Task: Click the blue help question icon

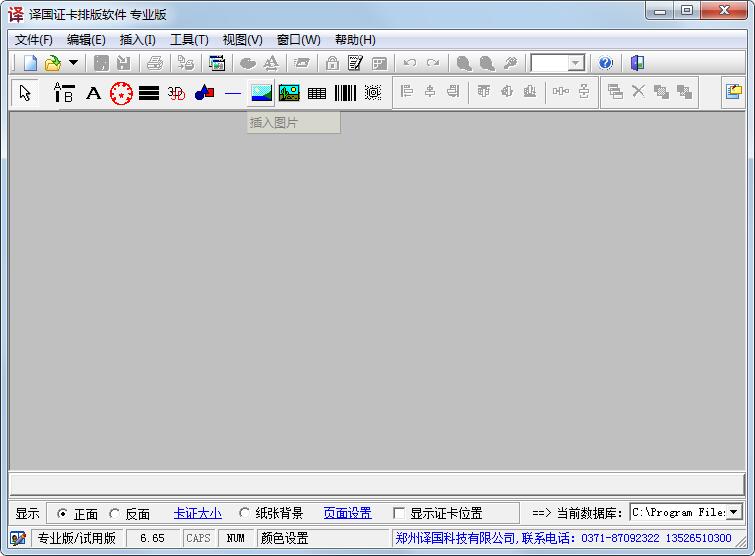Action: click(x=606, y=63)
